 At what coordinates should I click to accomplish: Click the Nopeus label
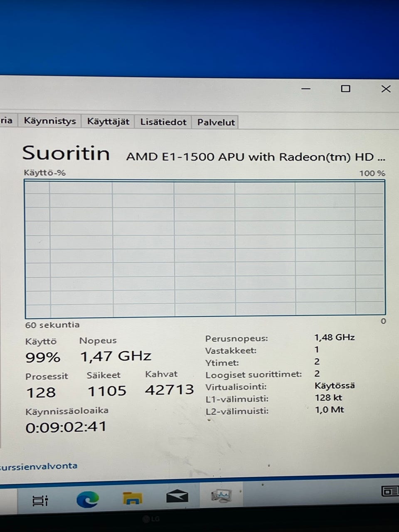tap(98, 340)
